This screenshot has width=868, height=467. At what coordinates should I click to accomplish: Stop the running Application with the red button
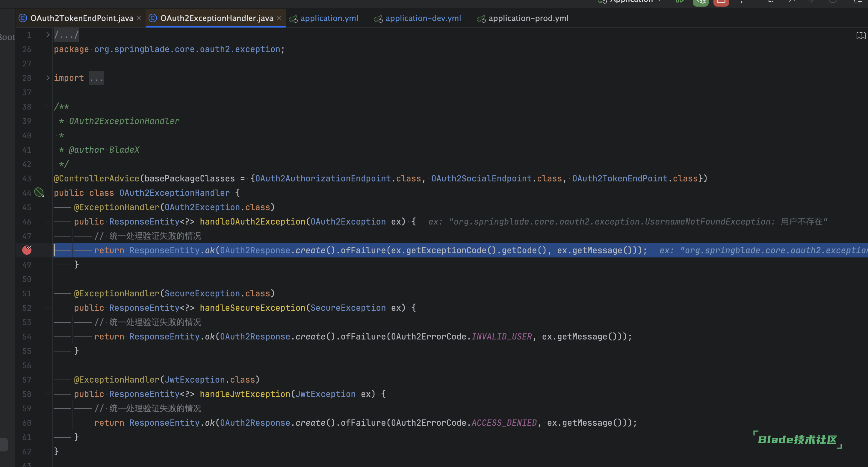pos(721,2)
